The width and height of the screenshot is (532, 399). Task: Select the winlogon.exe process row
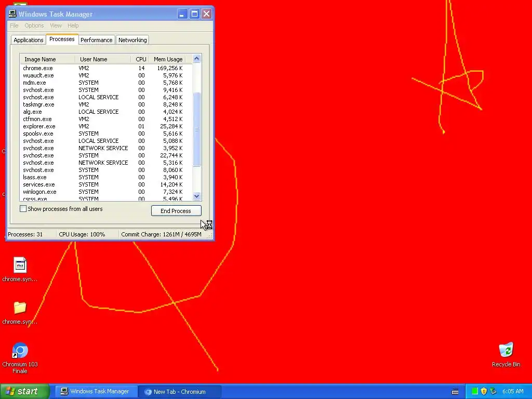(106, 192)
